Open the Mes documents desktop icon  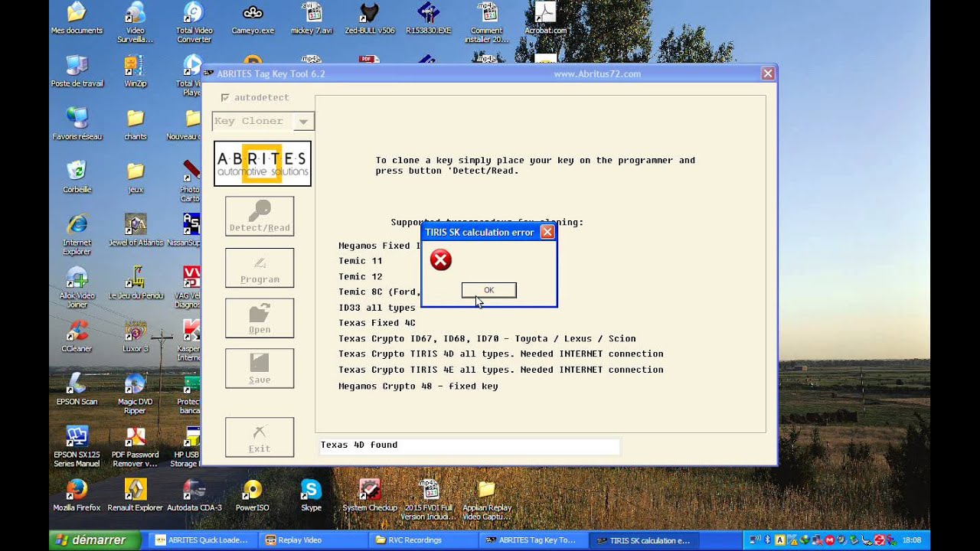point(77,19)
